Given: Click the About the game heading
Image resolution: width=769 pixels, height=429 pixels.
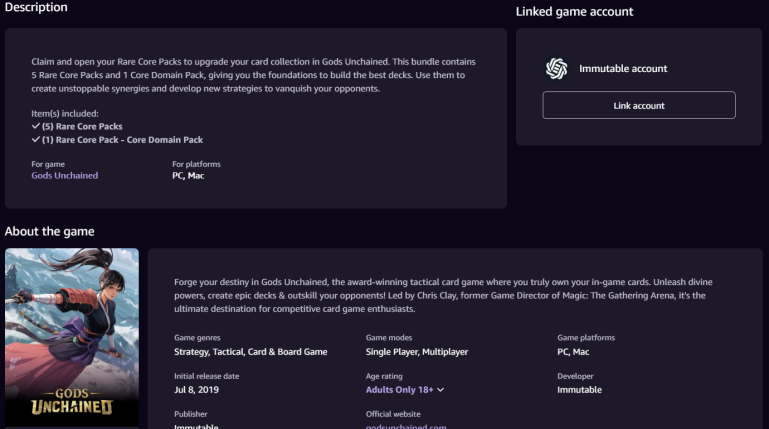Looking at the screenshot, I should coord(50,231).
